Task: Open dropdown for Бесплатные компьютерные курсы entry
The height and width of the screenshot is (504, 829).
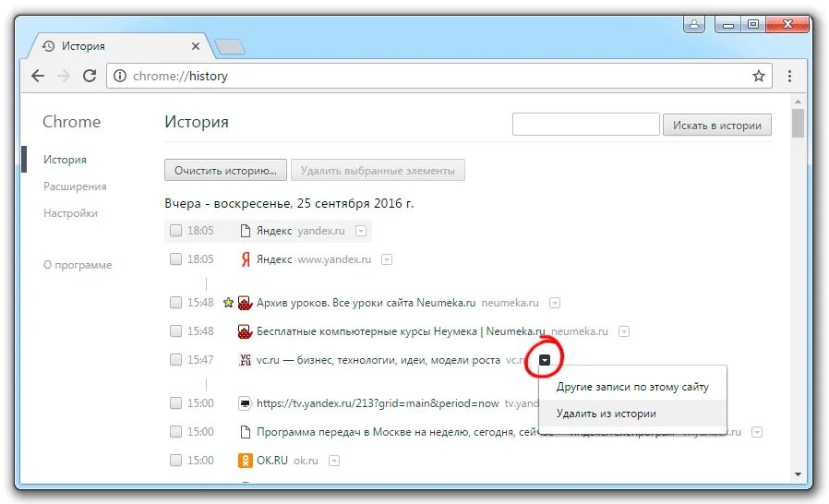Action: coord(624,331)
